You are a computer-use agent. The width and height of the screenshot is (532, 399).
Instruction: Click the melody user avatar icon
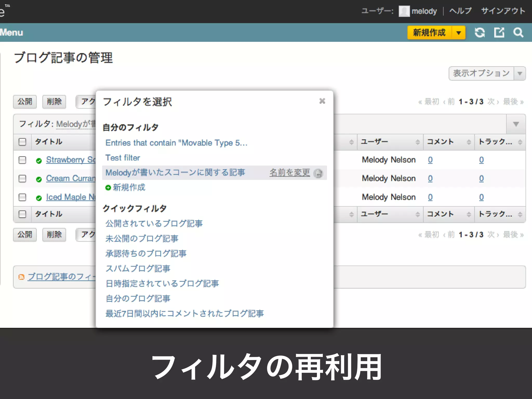click(x=404, y=11)
